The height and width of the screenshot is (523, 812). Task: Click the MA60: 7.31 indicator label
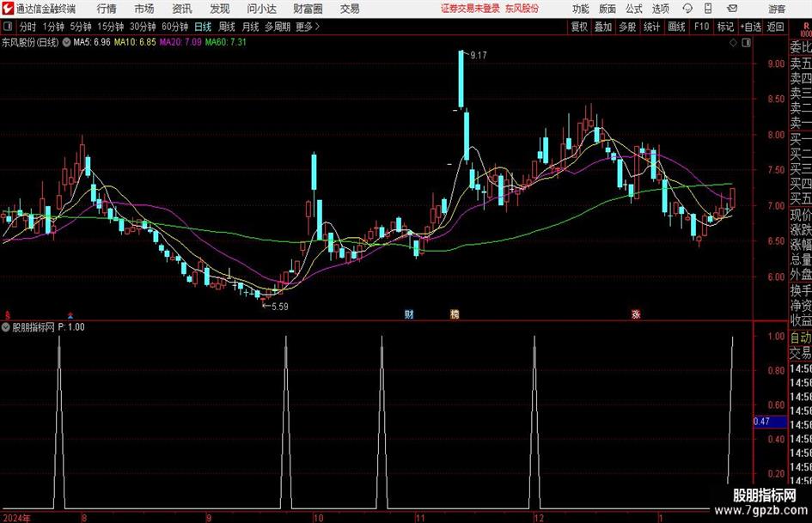pyautogui.click(x=226, y=42)
